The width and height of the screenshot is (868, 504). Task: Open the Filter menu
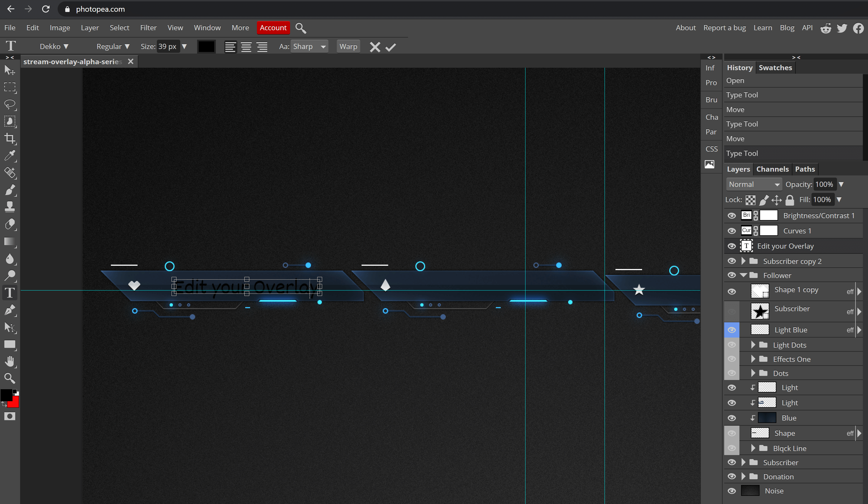pyautogui.click(x=148, y=27)
